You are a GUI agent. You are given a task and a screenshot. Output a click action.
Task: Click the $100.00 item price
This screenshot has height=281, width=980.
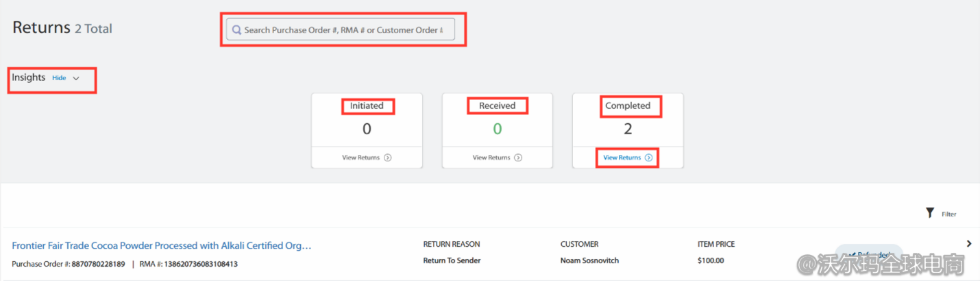(711, 260)
